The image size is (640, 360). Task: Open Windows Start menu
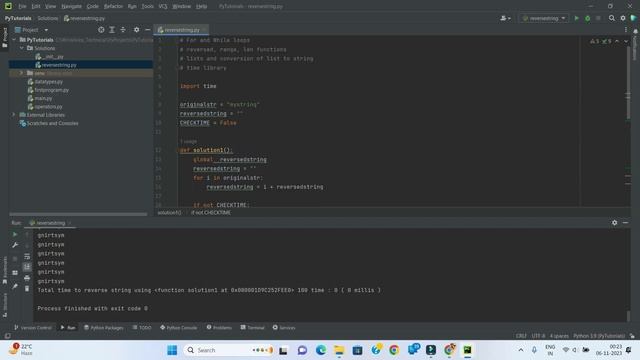point(172,350)
